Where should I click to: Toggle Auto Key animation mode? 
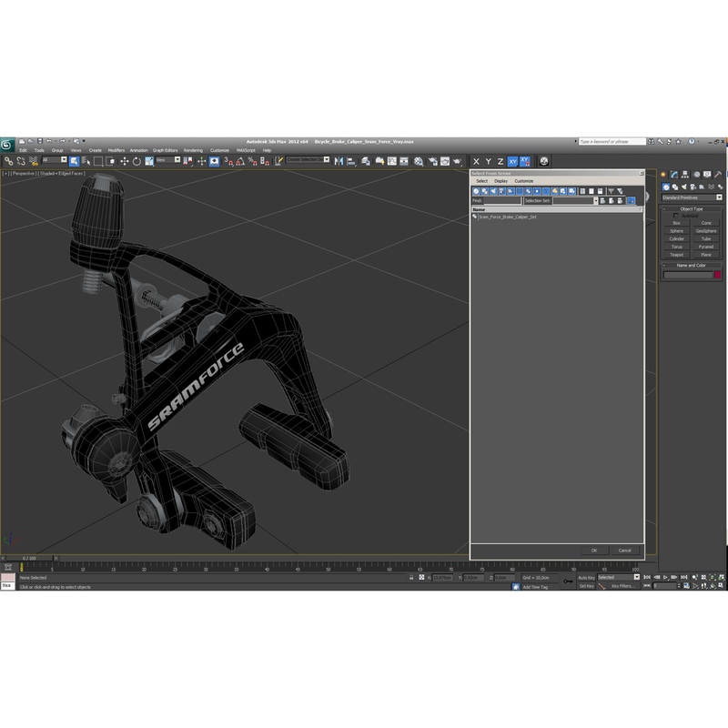[587, 577]
